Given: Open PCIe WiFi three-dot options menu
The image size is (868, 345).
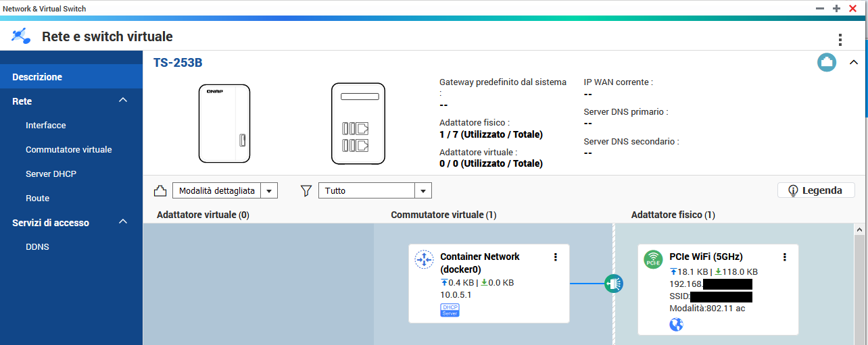Looking at the screenshot, I should [784, 257].
